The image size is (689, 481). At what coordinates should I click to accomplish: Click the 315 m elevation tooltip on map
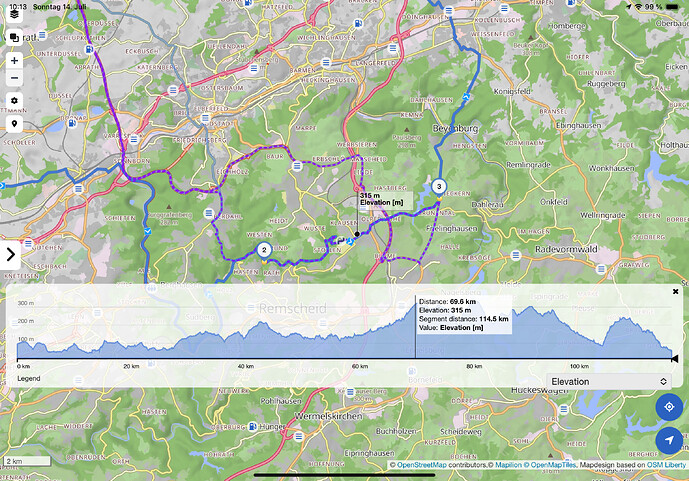pyautogui.click(x=384, y=199)
